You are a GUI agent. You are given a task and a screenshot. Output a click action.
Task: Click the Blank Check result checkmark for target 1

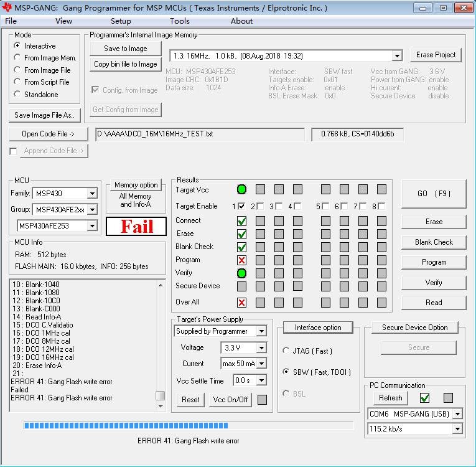click(x=241, y=247)
